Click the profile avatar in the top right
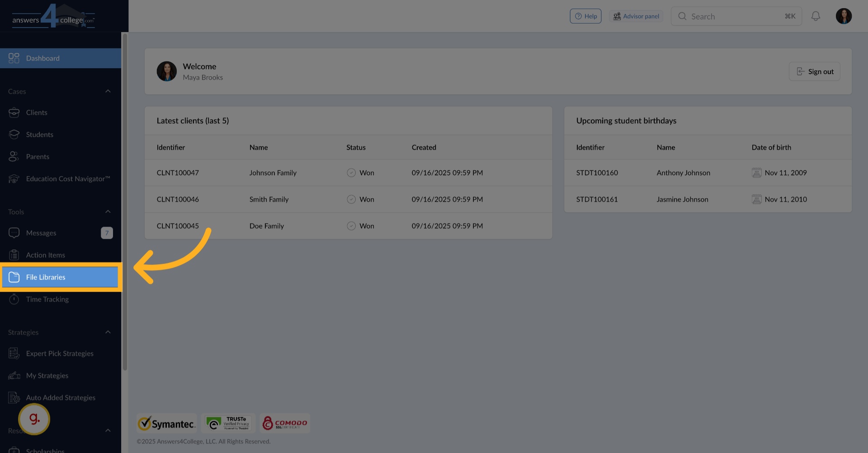The height and width of the screenshot is (453, 868). [x=844, y=16]
